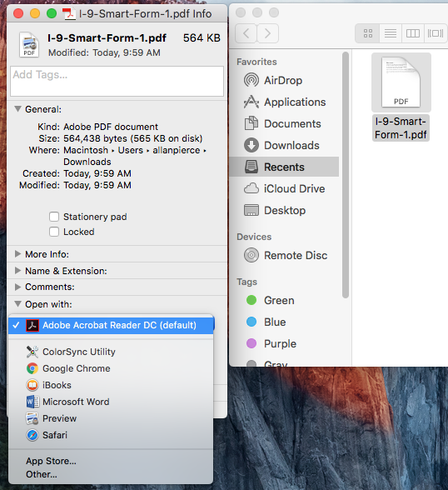This screenshot has width=448, height=490.
Task: Expand the More Info section
Action: 17,254
